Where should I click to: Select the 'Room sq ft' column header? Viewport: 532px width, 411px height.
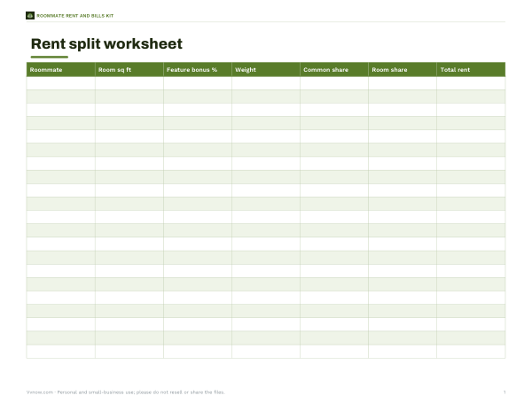129,69
